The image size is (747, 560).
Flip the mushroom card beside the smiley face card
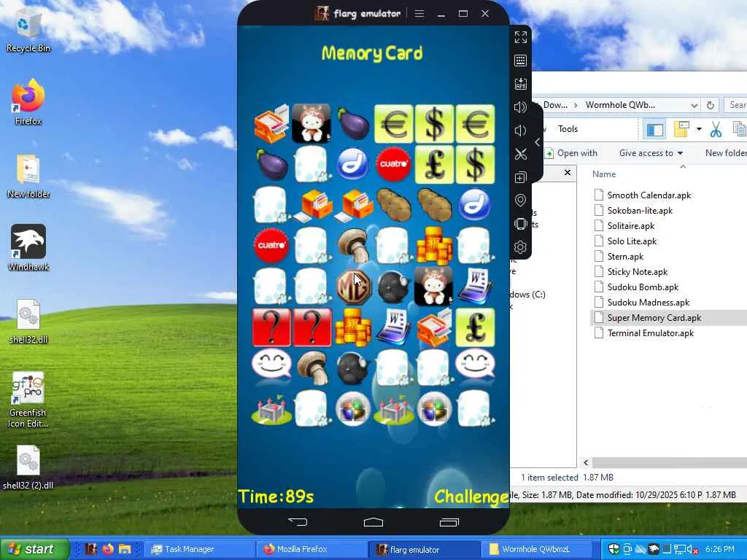[x=312, y=368]
